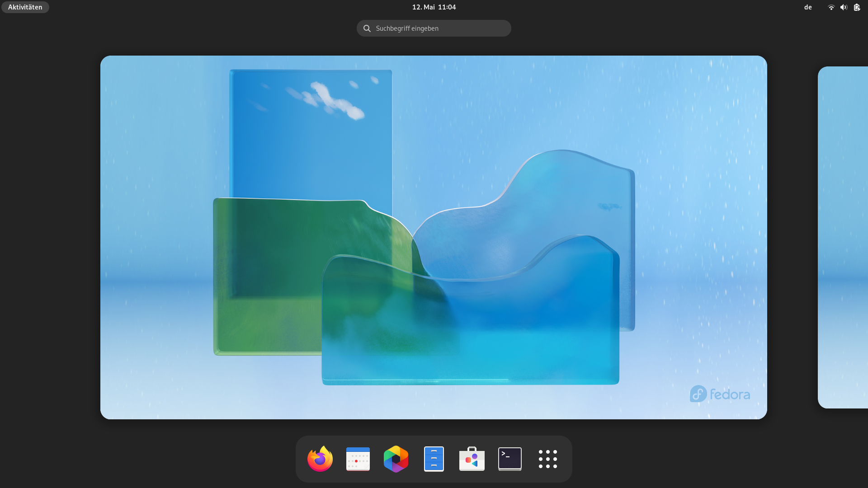Click the Aktivitäten button
The image size is (868, 488).
(25, 7)
